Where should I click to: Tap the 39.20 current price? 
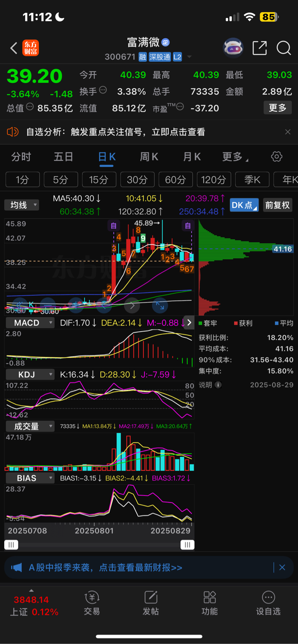click(35, 76)
